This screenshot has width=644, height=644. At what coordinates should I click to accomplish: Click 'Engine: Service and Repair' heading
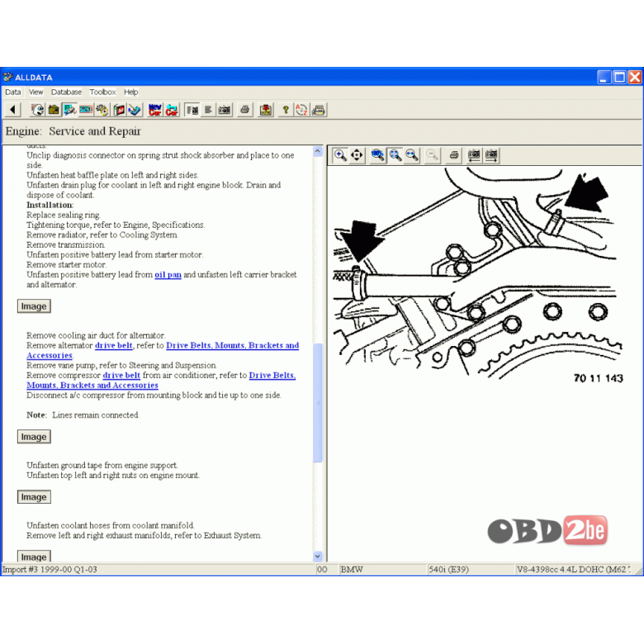click(x=73, y=131)
